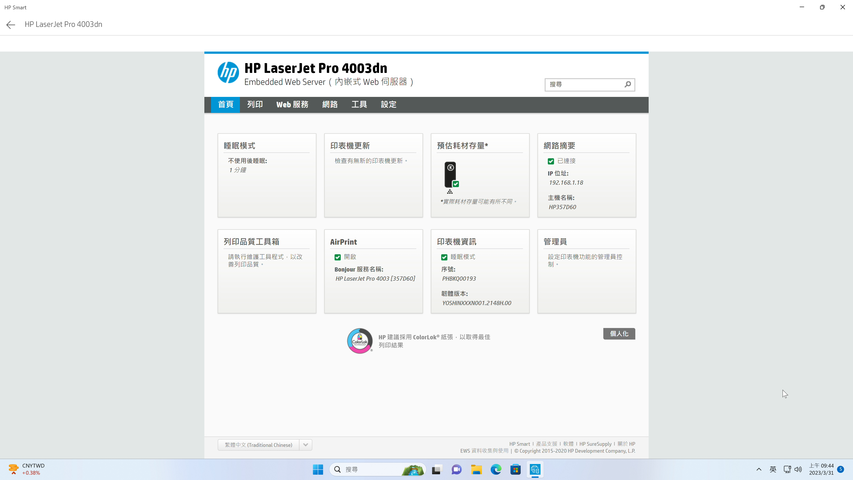Image resolution: width=853 pixels, height=480 pixels.
Task: Click the magnifier icon in the search box
Action: tap(627, 84)
